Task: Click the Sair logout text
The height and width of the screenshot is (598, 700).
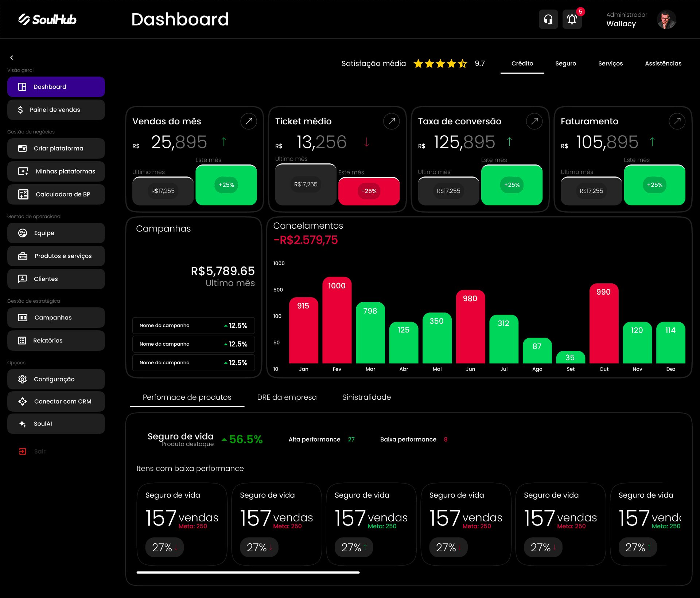Action: pos(40,451)
